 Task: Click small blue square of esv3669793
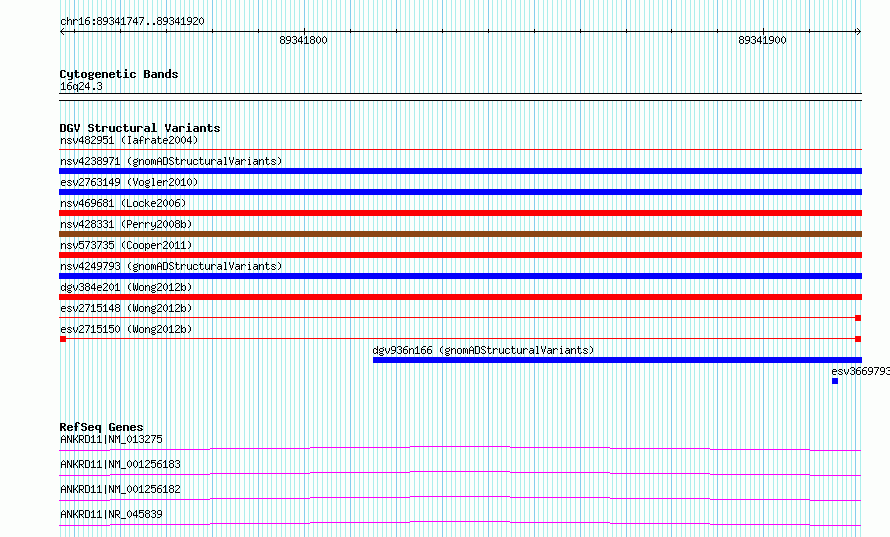(835, 381)
